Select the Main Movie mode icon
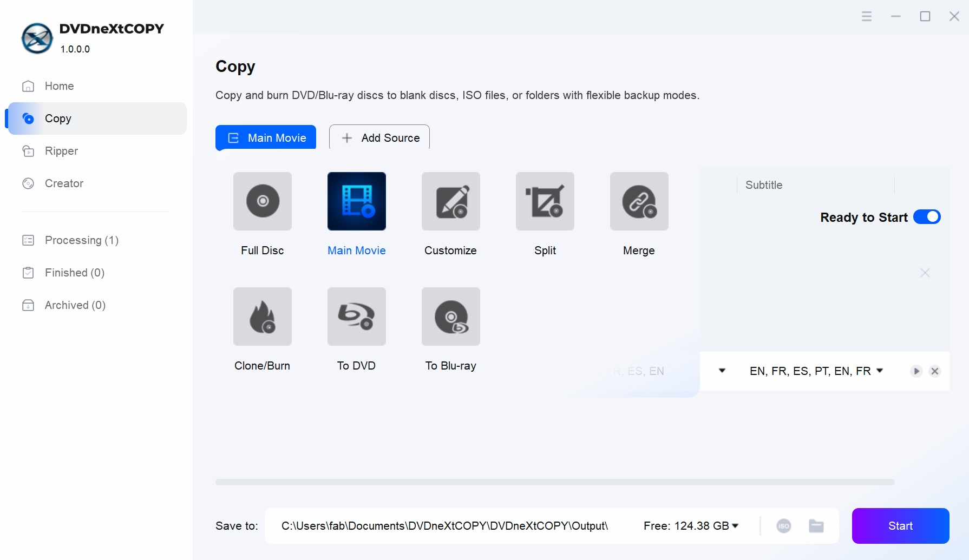 (x=357, y=201)
